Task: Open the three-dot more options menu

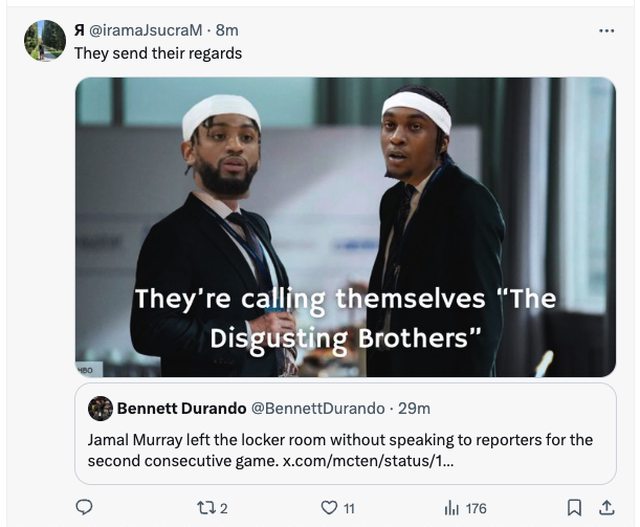Action: [606, 31]
